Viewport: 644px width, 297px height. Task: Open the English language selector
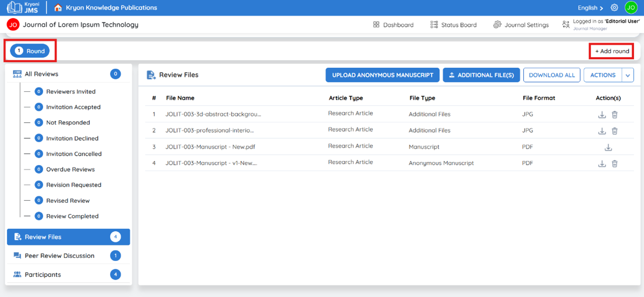[590, 8]
